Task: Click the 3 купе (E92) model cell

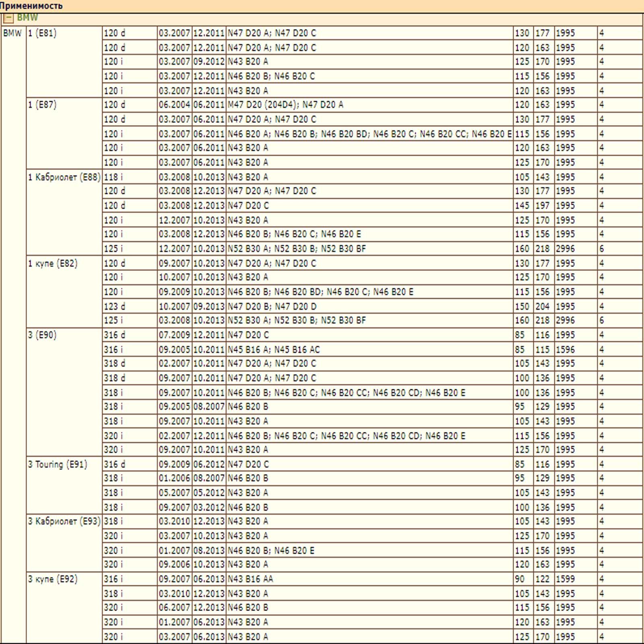Action: tap(53, 579)
